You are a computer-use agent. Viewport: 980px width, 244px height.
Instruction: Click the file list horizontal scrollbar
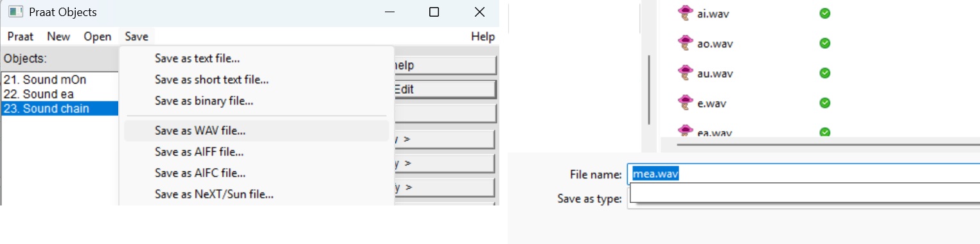click(829, 146)
